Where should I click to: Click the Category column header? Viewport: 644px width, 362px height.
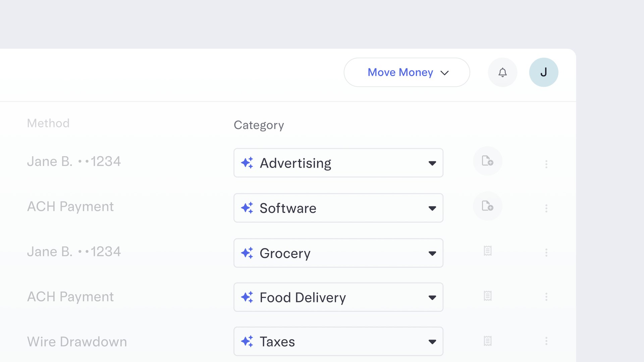(x=259, y=125)
